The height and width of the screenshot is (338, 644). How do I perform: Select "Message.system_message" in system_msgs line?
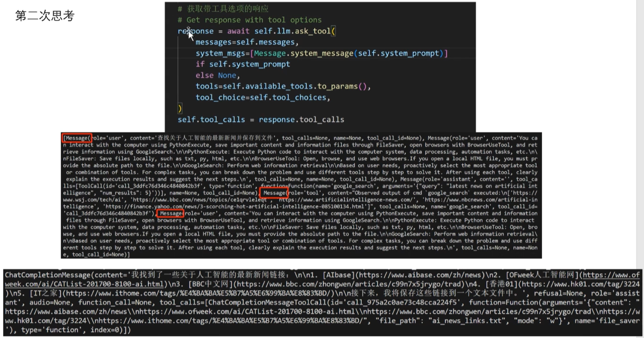[x=303, y=53]
